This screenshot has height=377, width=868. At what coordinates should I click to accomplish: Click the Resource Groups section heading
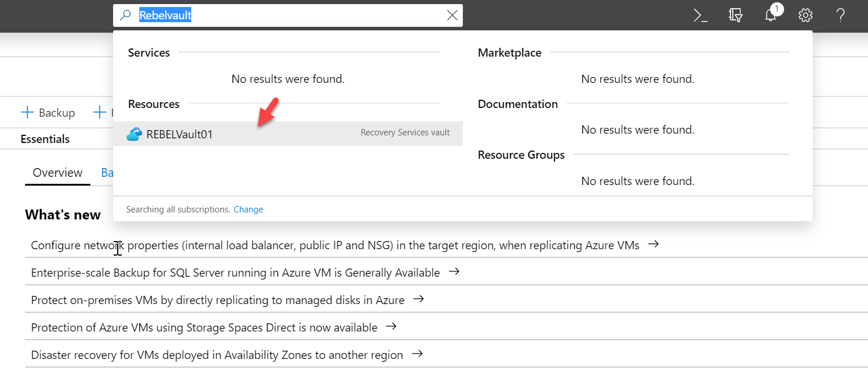pos(521,155)
